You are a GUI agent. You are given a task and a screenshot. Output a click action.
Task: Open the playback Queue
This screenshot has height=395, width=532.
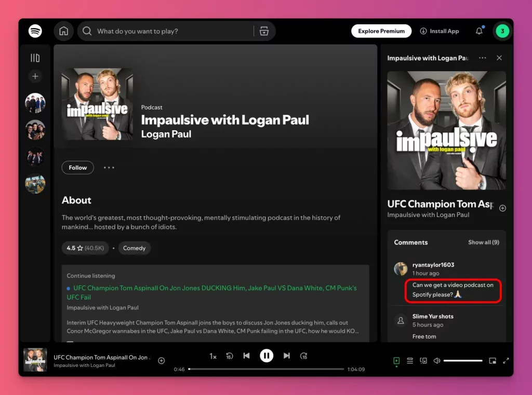[x=410, y=360]
